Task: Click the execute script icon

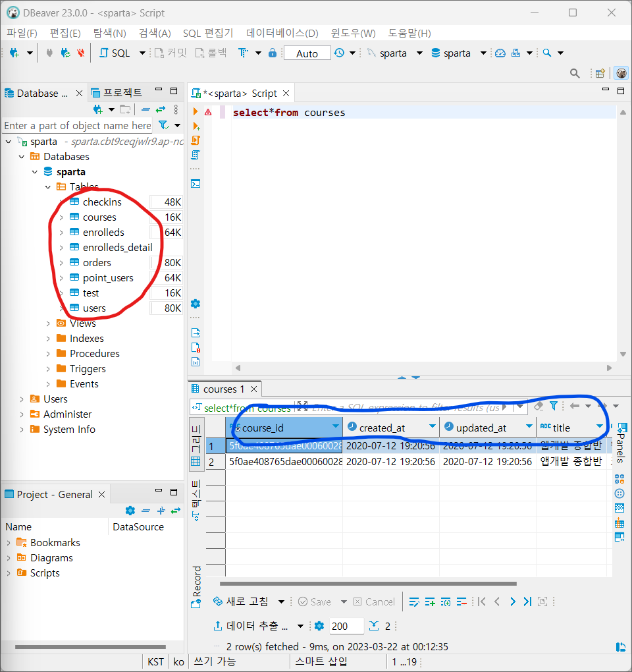Action: pyautogui.click(x=196, y=140)
